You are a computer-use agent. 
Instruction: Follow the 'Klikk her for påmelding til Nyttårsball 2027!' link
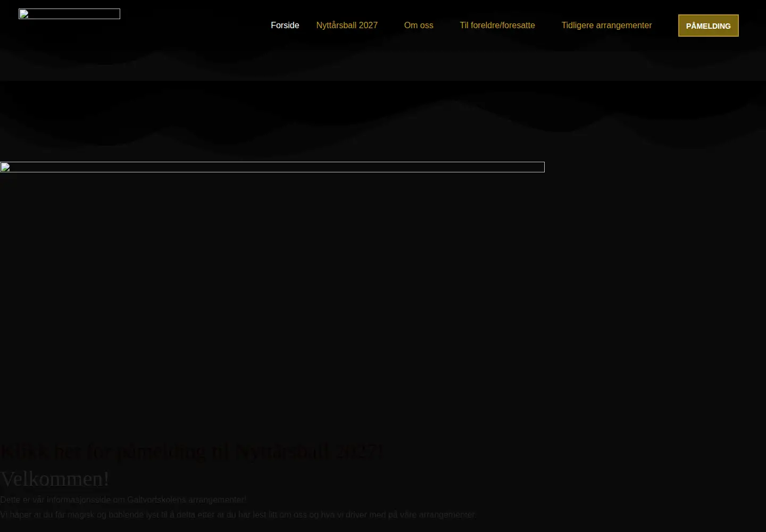[191, 452]
